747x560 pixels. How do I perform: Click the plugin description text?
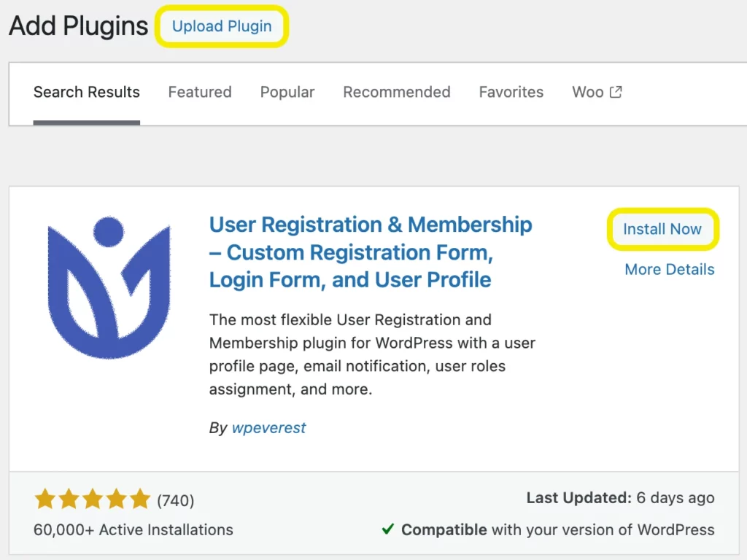[x=372, y=354]
